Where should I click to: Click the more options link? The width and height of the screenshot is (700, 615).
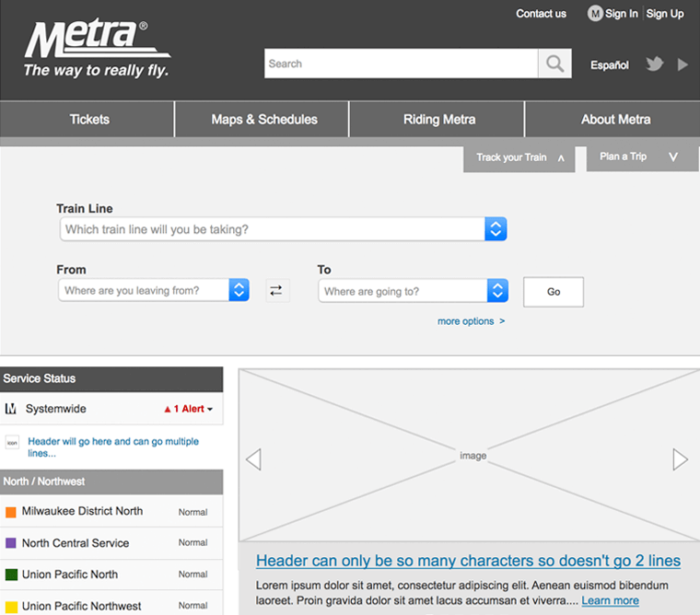tap(471, 321)
